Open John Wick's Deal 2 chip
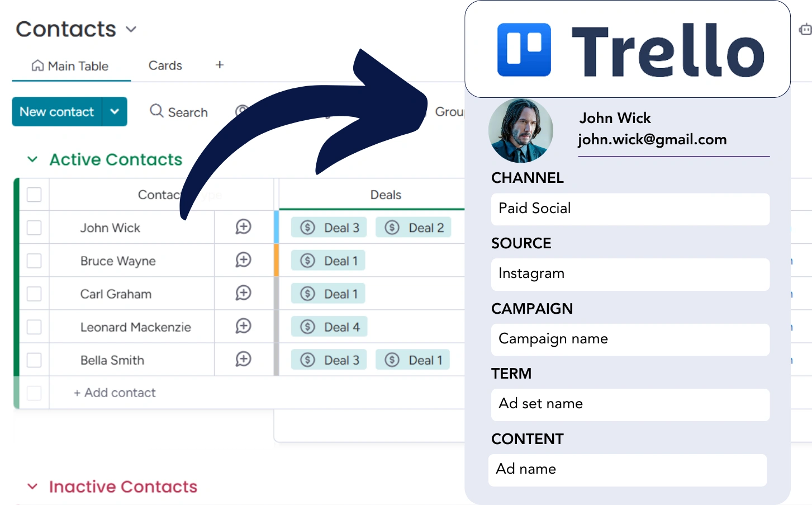This screenshot has width=812, height=505. click(413, 227)
